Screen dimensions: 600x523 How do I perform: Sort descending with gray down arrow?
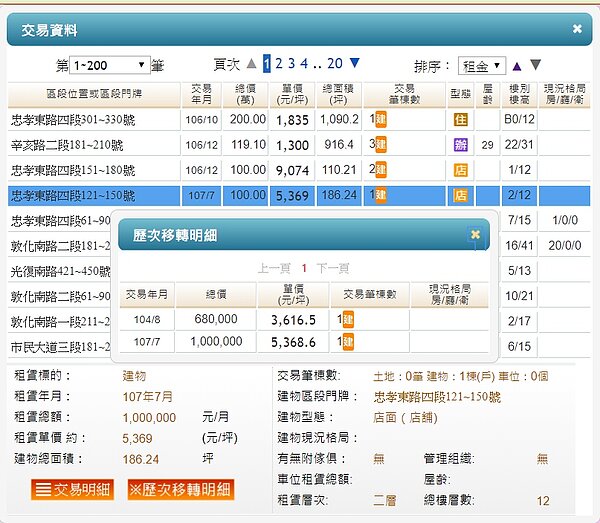click(536, 65)
